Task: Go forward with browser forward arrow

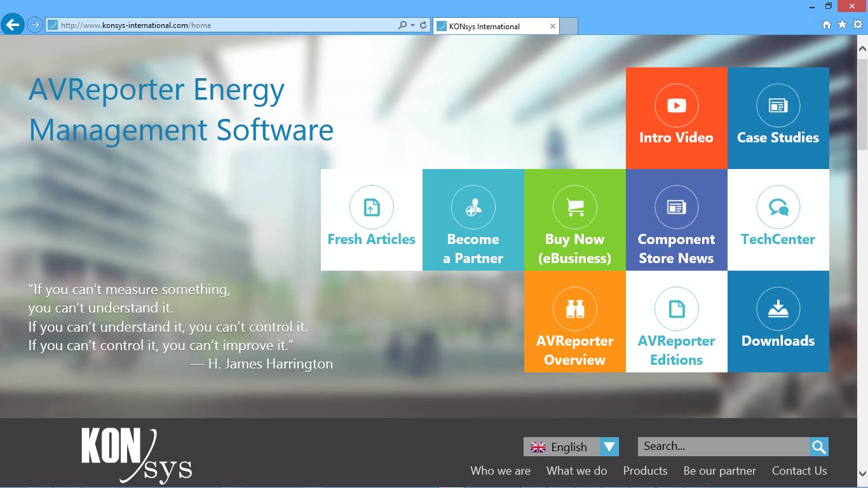Action: pos(35,25)
